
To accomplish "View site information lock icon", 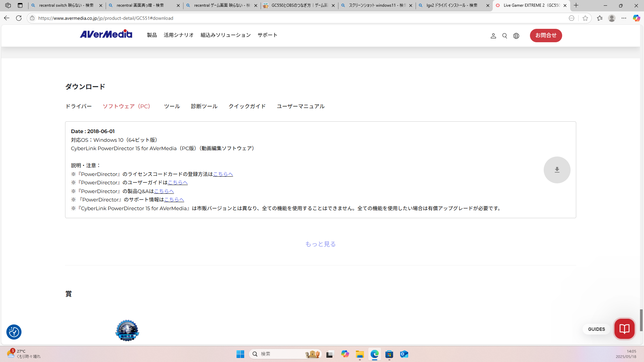I will (x=32, y=18).
